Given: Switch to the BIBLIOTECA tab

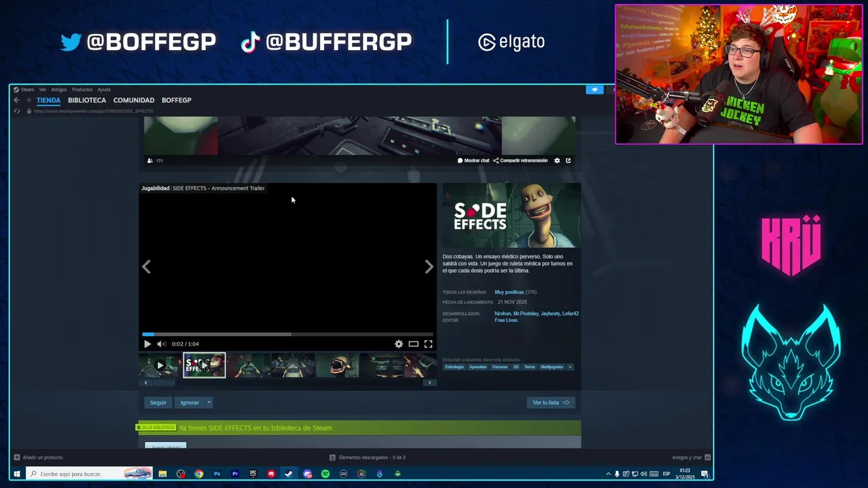Looking at the screenshot, I should [x=87, y=100].
